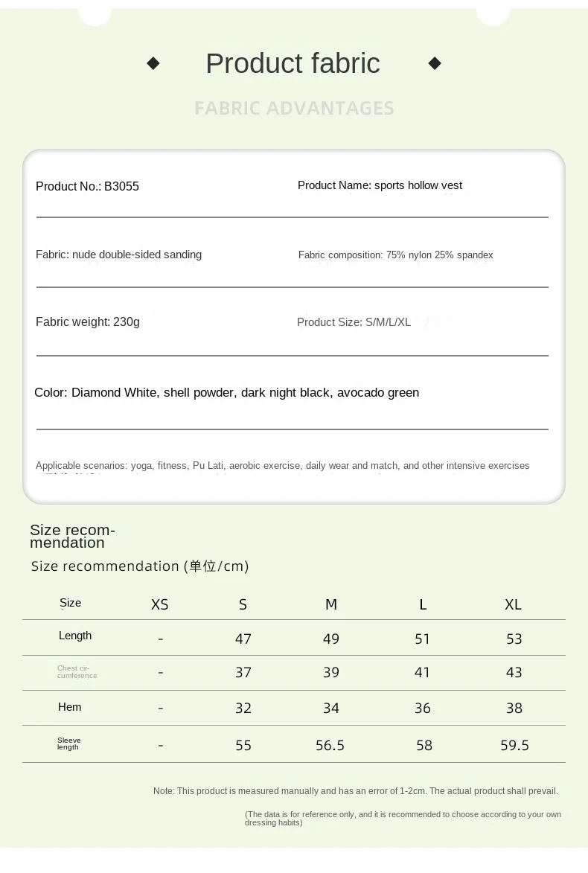Viewport: 588px width, 873px height.
Task: Select the FABRIC ADVANTAGES subtitle
Action: 294,109
